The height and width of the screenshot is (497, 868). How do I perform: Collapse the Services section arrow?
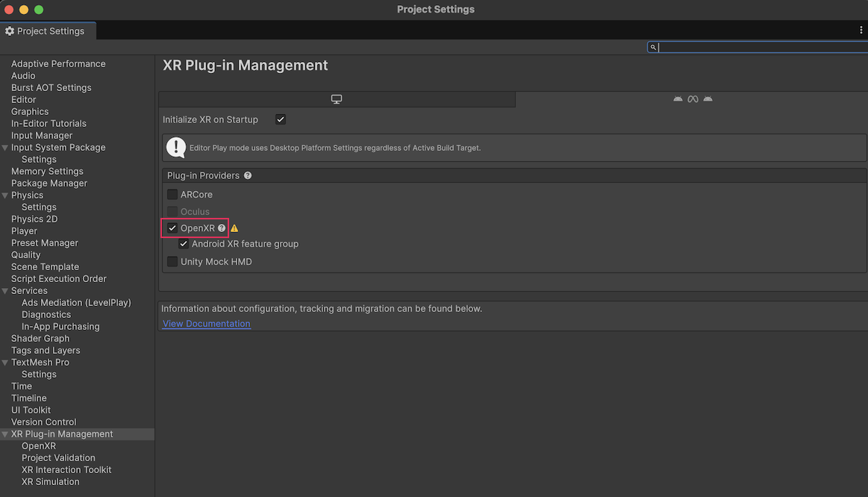click(x=5, y=291)
